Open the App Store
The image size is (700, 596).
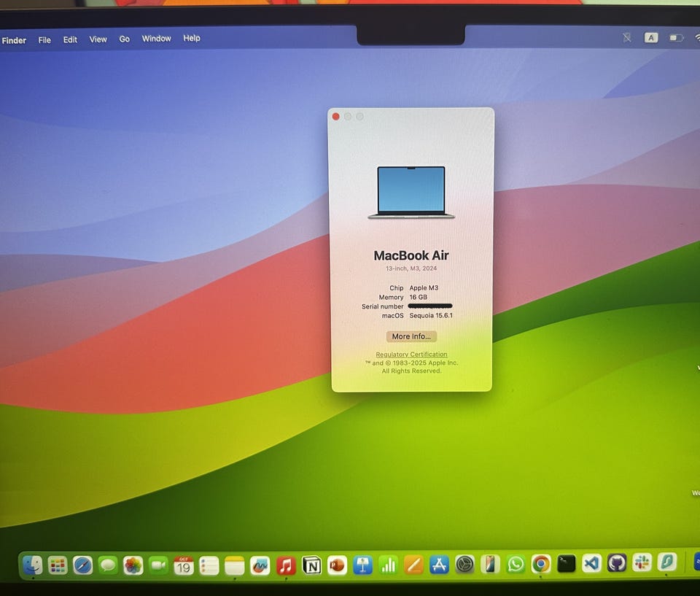click(439, 565)
